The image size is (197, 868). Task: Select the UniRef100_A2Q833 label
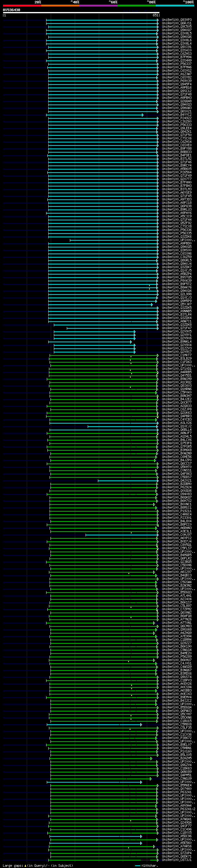point(176,406)
